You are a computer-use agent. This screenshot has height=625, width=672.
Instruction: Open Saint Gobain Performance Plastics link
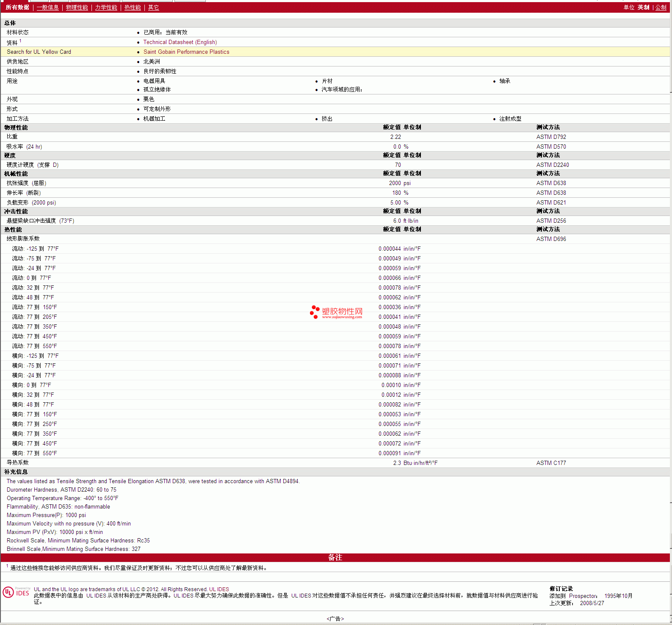pos(186,52)
